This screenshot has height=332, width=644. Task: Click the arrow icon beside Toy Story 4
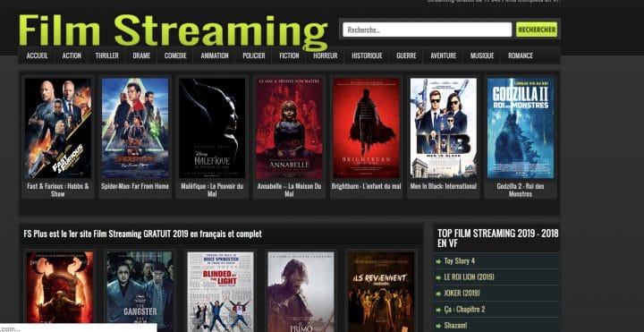(438, 261)
